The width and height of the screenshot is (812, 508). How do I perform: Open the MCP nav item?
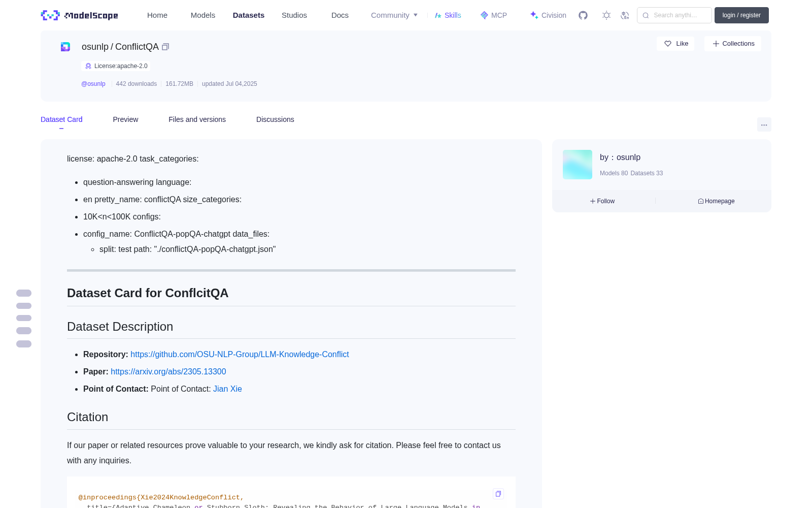click(493, 15)
